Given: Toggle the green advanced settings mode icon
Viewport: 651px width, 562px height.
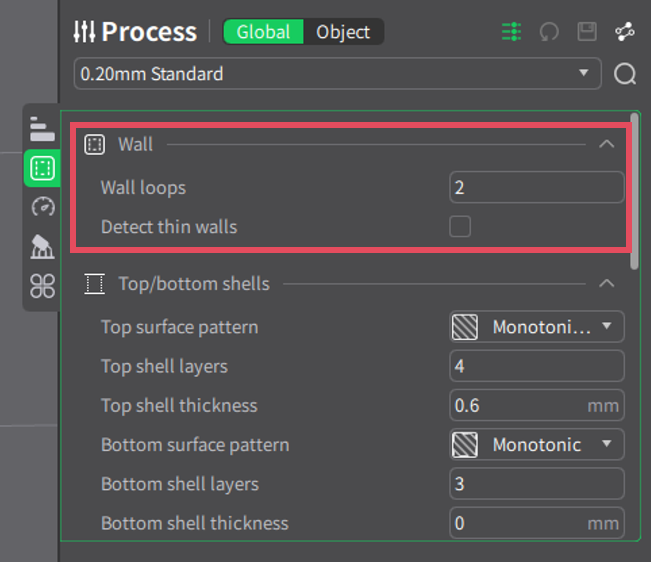Looking at the screenshot, I should [x=511, y=32].
